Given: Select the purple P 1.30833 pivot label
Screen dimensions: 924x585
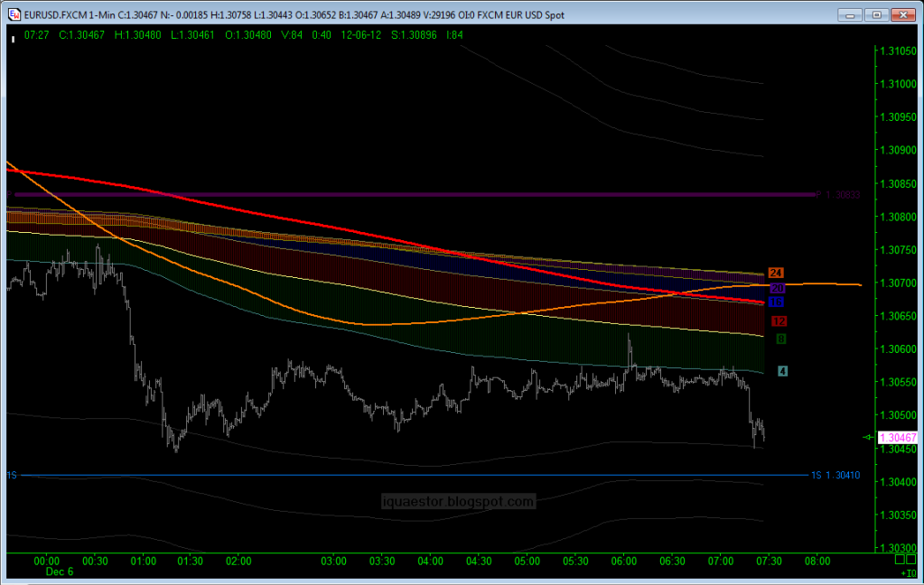Looking at the screenshot, I should click(x=836, y=194).
